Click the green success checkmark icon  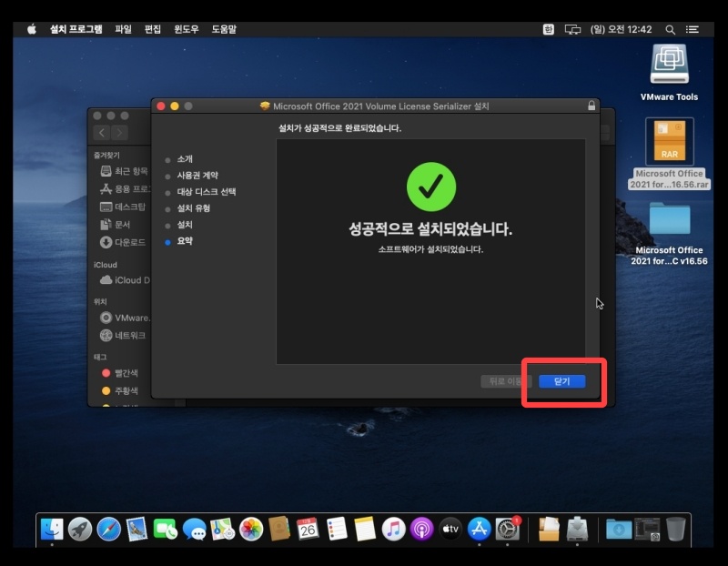[430, 187]
